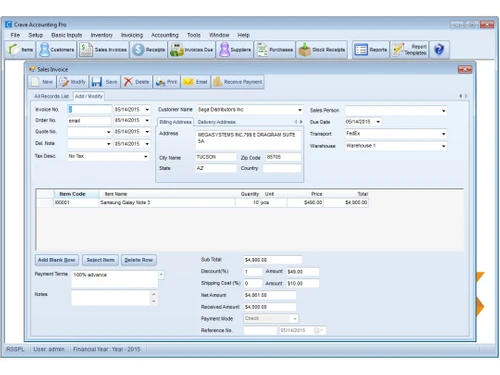This screenshot has width=500, height=375.
Task: Click item code cell I00001
Action: (x=76, y=202)
